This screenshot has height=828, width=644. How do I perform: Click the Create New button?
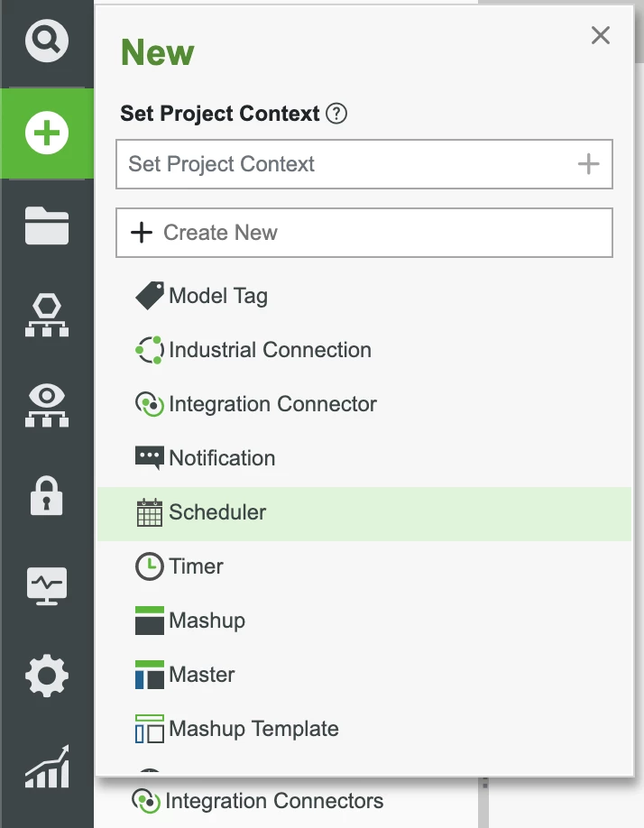(x=364, y=233)
